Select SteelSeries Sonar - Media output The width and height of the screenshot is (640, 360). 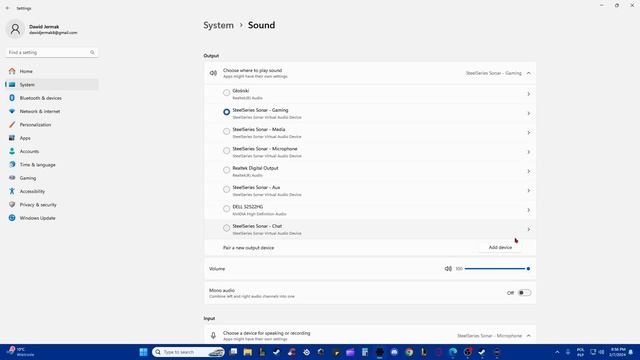[227, 131]
